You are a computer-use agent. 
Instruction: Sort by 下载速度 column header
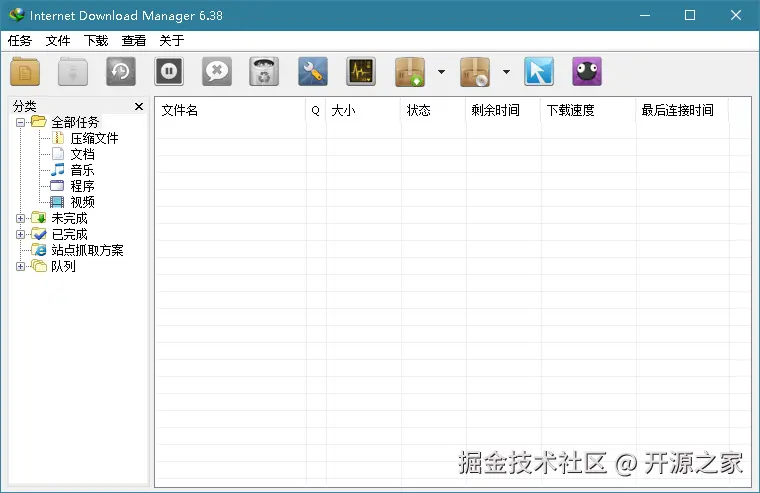(x=588, y=111)
